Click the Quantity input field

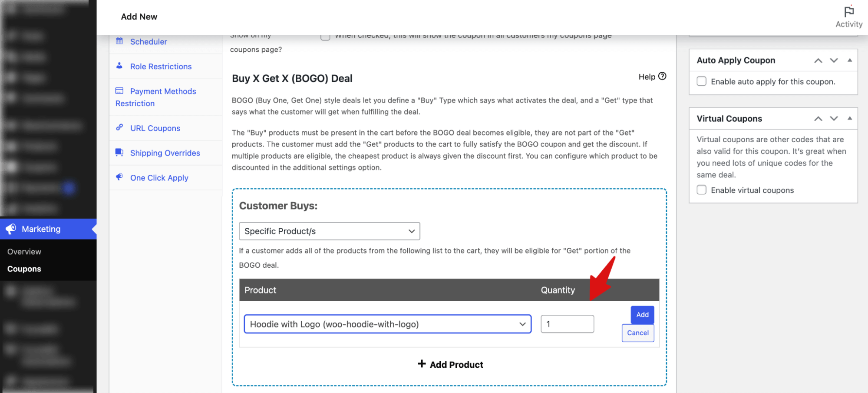(x=567, y=324)
